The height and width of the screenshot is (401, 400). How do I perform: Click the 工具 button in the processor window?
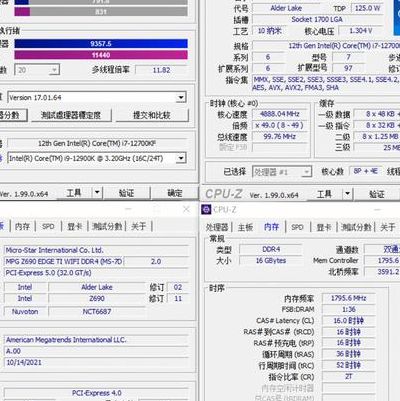point(325,194)
